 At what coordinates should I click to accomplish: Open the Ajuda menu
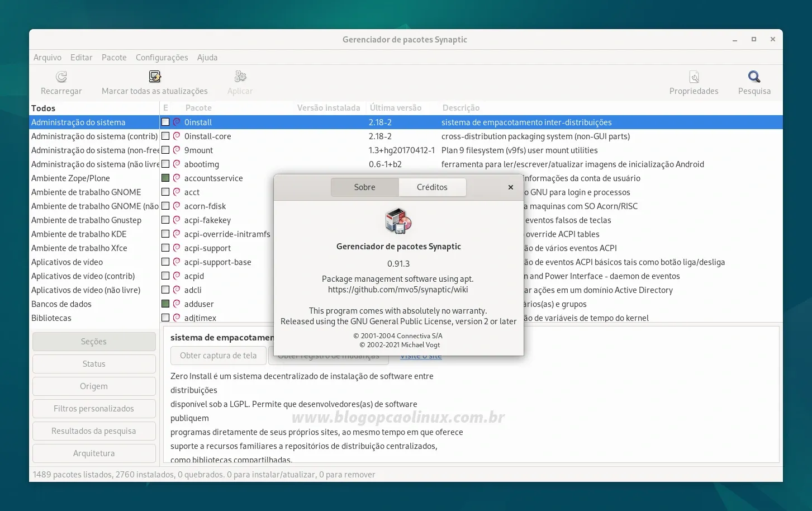pyautogui.click(x=207, y=57)
